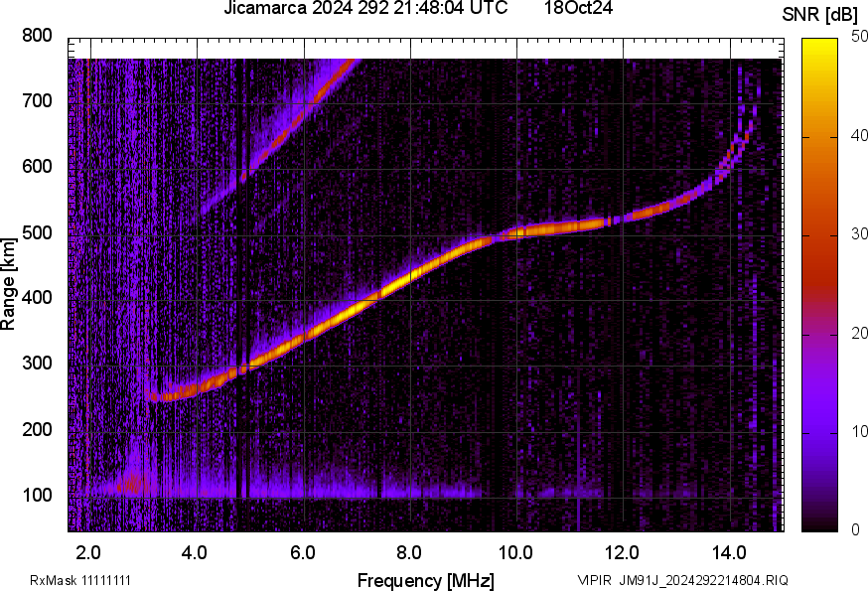The width and height of the screenshot is (868, 591).
Task: Click the x-axis tick label '10.0'
Action: coord(515,552)
